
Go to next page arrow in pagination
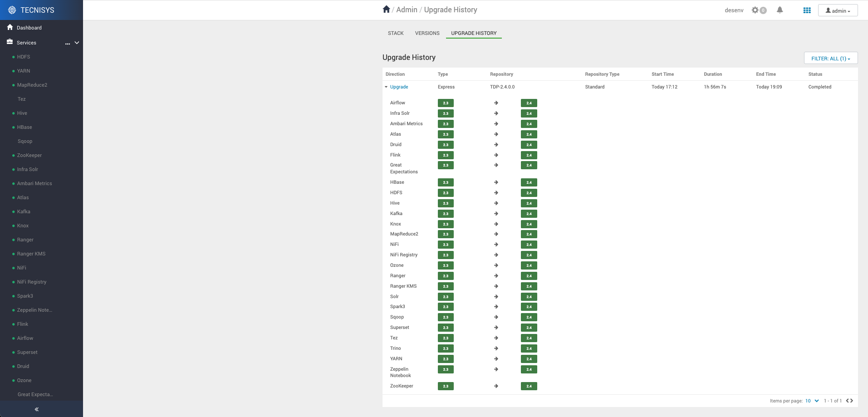[x=852, y=401]
